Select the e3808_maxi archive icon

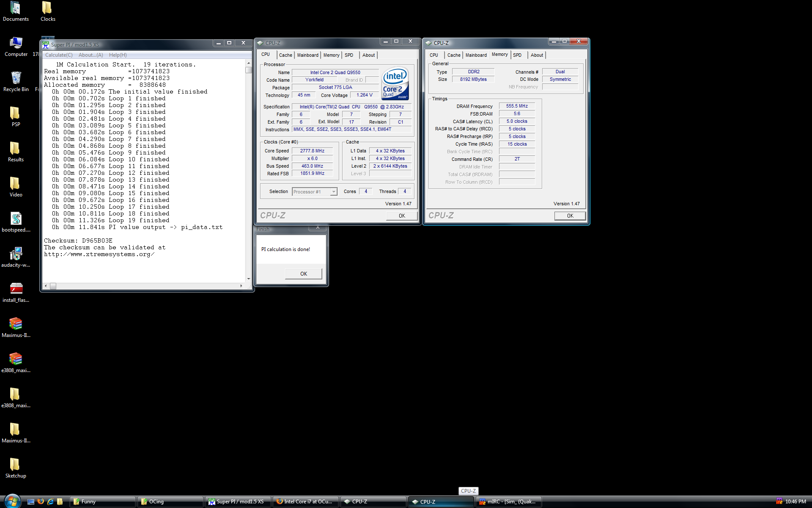[16, 363]
